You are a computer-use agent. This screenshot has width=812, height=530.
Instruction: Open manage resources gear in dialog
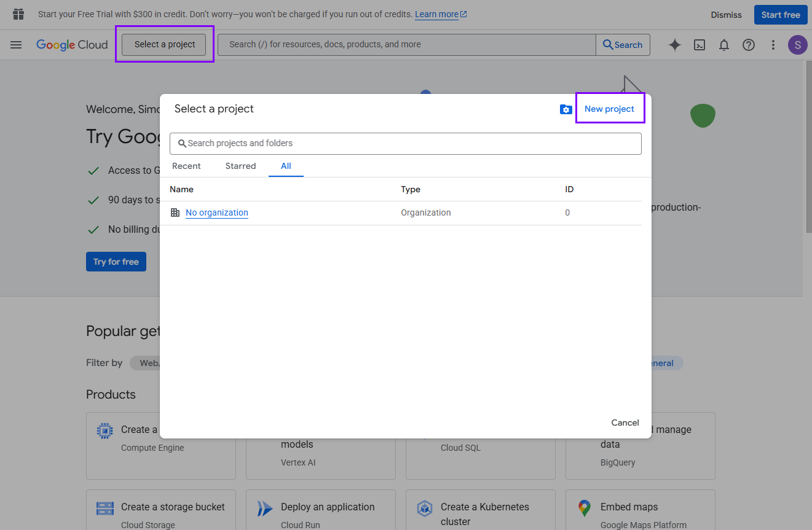tap(566, 109)
